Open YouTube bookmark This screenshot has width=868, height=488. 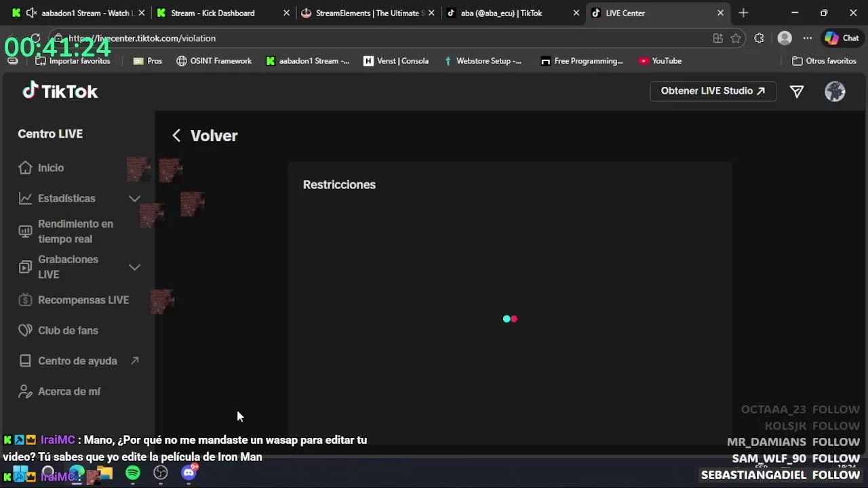(660, 61)
